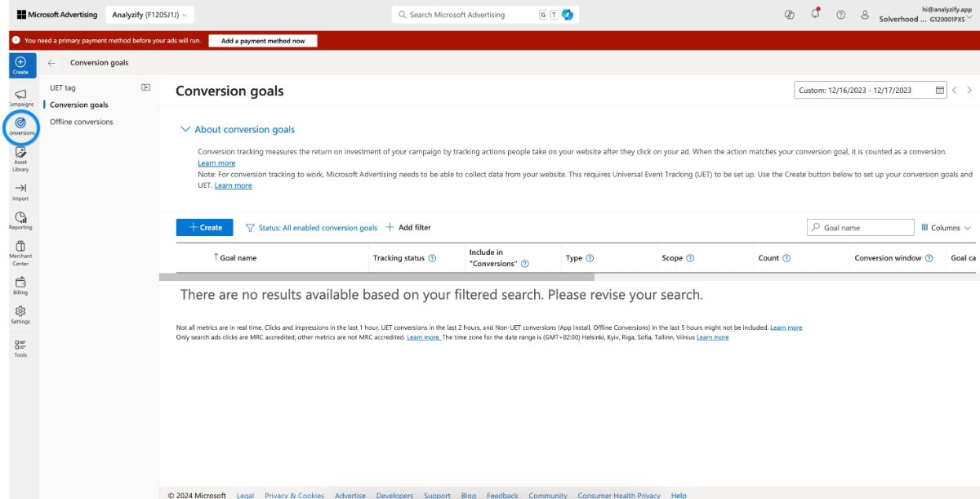Click the Type column help icon

tap(590, 258)
